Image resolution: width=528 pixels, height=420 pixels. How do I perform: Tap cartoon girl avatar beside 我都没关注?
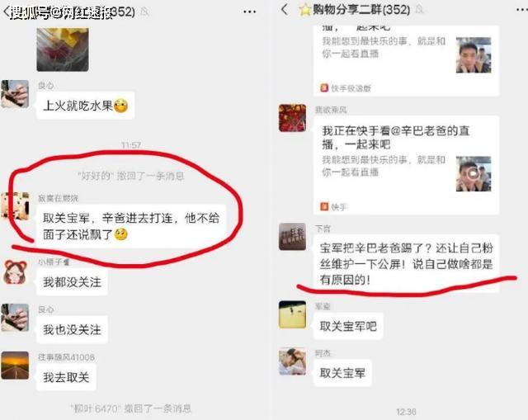15,272
